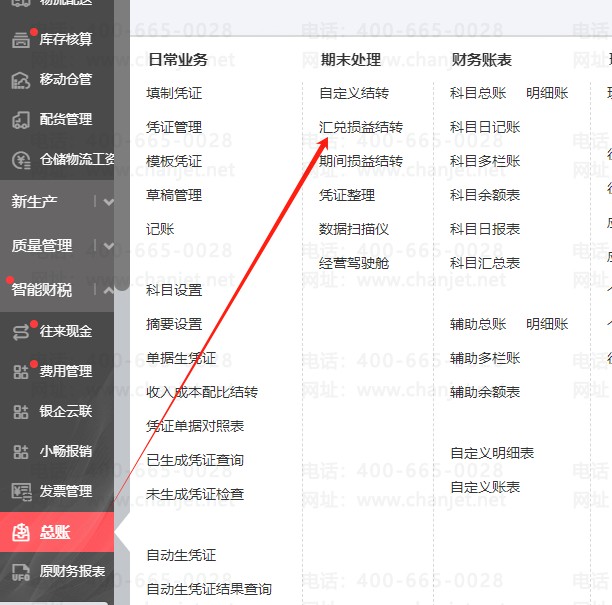Open 填制凭证 under 日常业务
This screenshot has width=612, height=605.
click(174, 93)
